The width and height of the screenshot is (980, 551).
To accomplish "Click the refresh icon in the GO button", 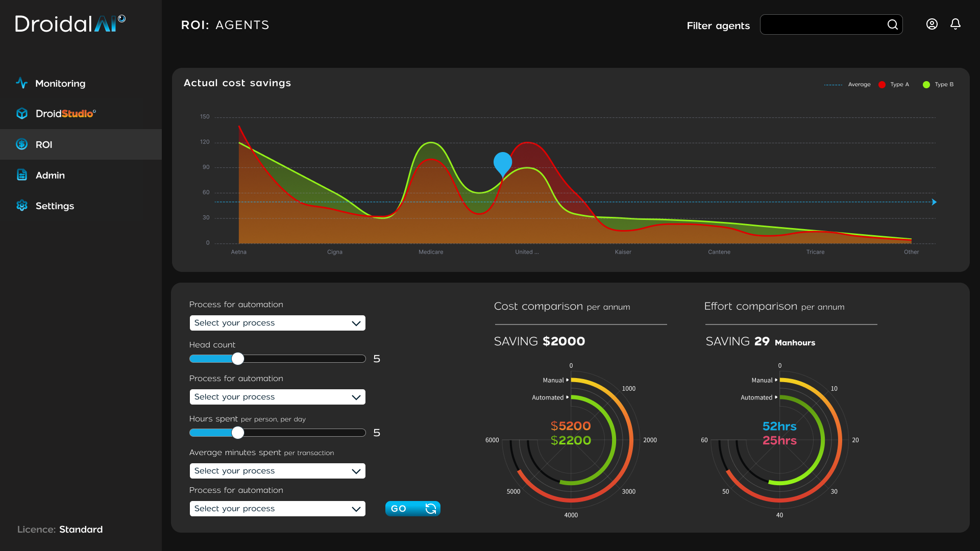I will [431, 509].
